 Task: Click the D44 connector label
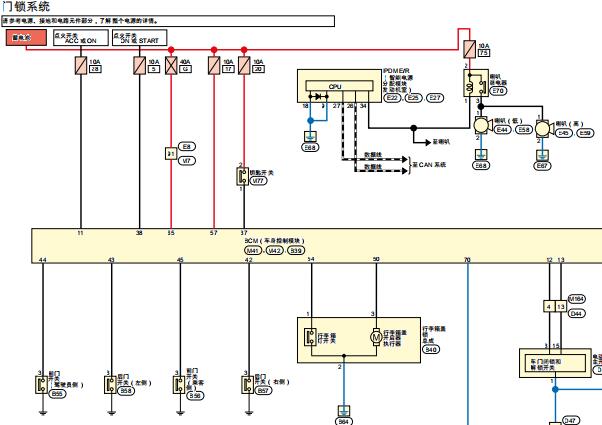(576, 314)
